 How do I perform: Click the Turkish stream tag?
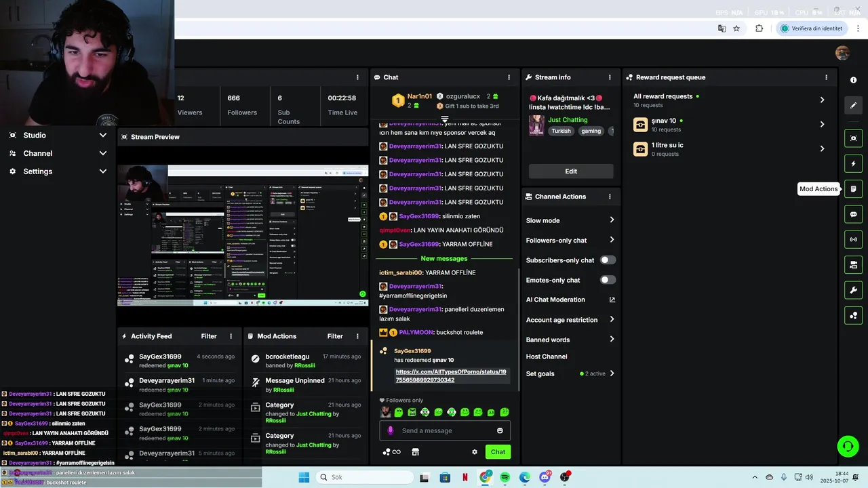point(561,131)
